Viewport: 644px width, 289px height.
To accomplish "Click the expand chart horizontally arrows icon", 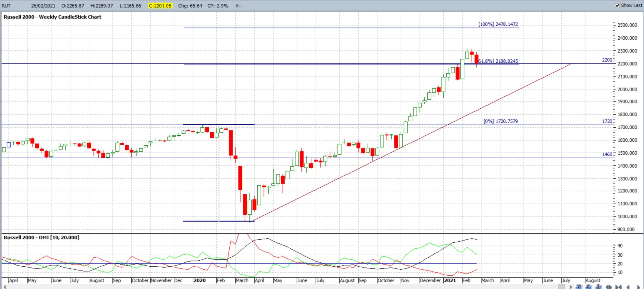I will point(609,287).
